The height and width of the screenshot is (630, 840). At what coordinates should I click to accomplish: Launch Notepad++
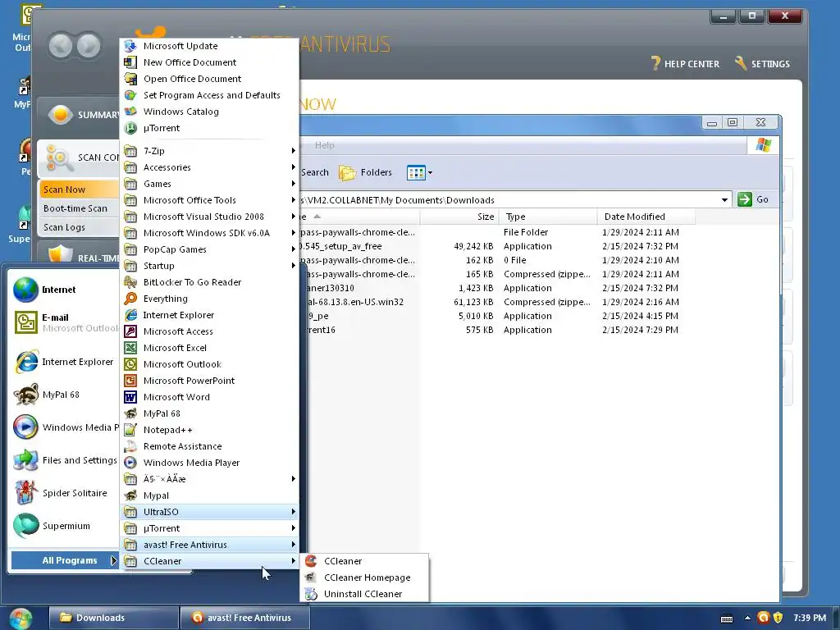pos(209,430)
